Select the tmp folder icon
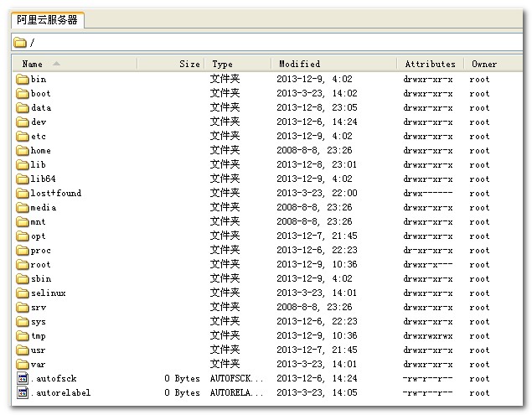Image resolution: width=532 pixels, height=415 pixels. tap(23, 336)
